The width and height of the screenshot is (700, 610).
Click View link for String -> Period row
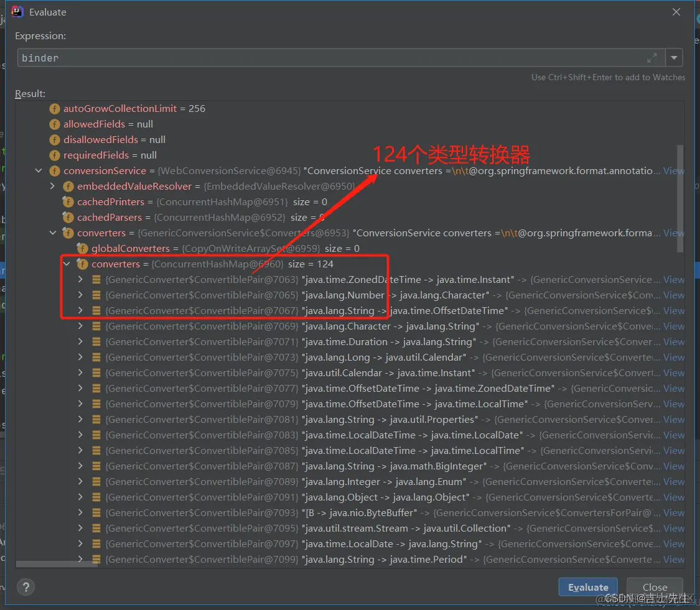click(673, 559)
